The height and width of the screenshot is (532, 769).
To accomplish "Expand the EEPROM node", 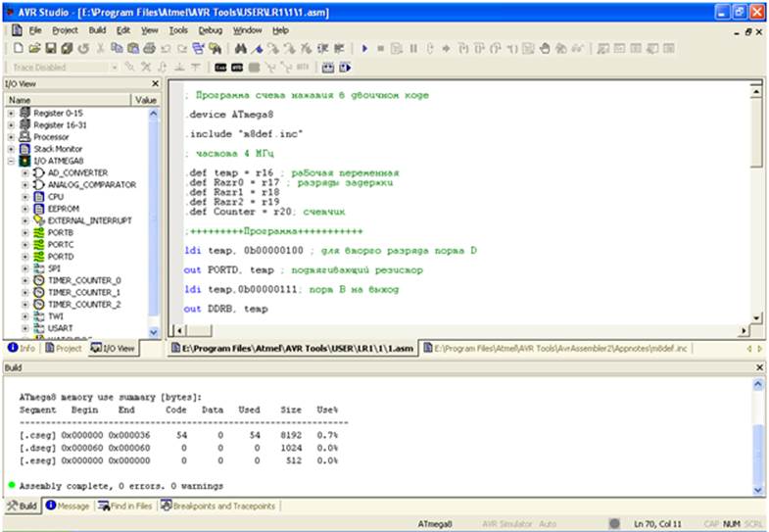I will click(25, 209).
